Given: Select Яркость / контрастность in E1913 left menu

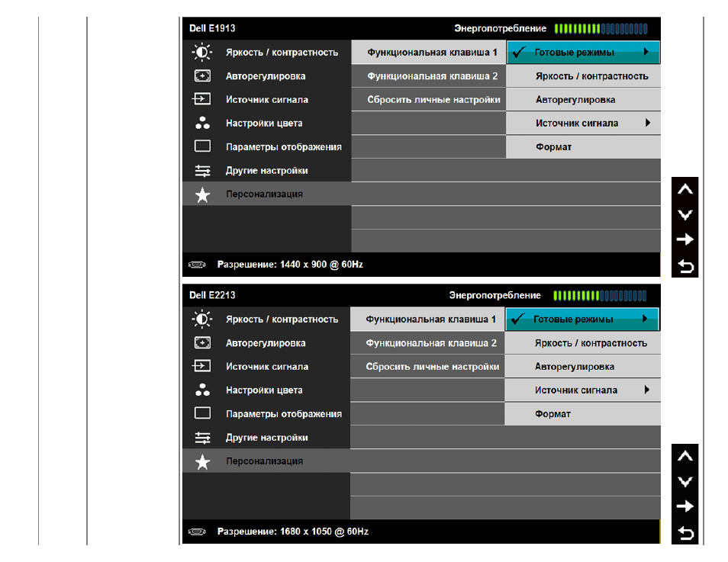Looking at the screenshot, I should pos(267,52).
